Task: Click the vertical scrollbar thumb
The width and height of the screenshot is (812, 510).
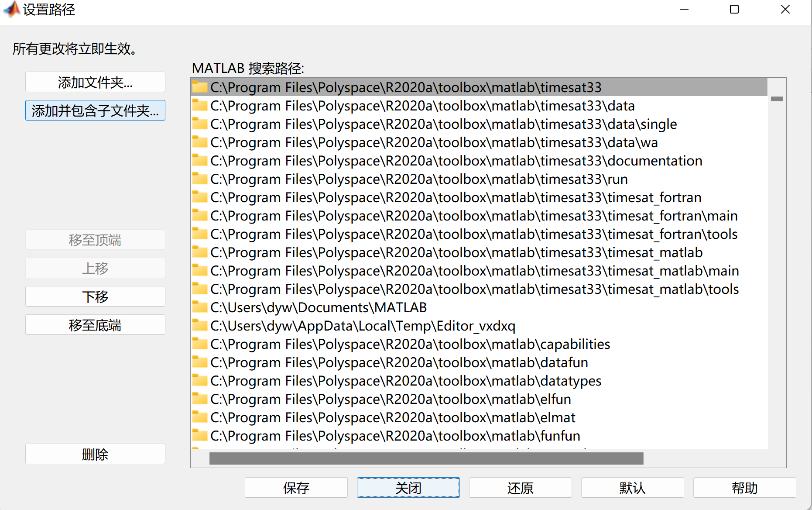Action: (x=777, y=99)
